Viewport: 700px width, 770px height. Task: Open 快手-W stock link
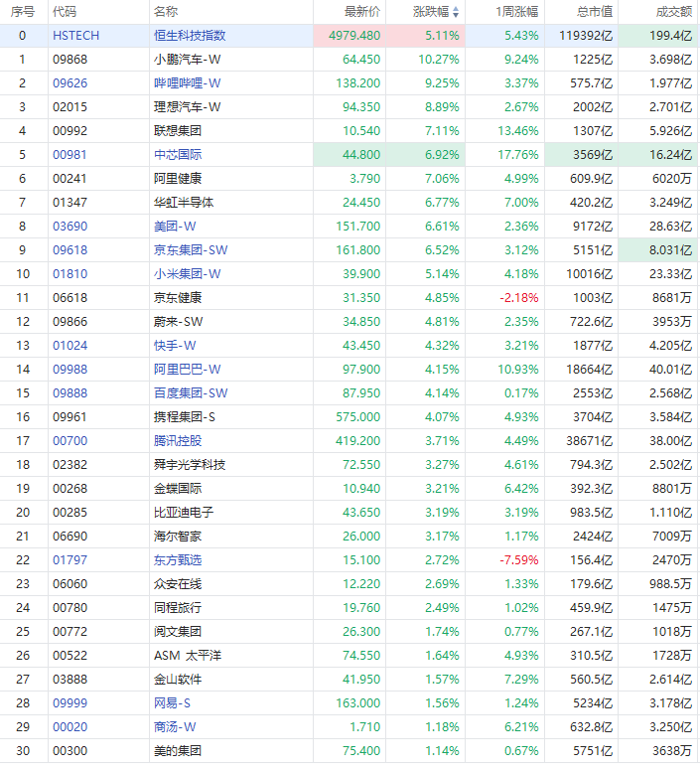(x=175, y=346)
